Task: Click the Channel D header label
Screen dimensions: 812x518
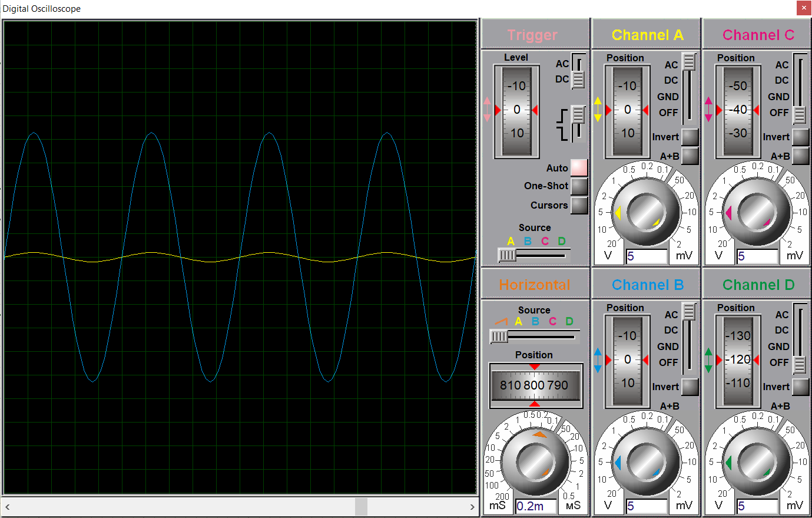Action: (758, 285)
